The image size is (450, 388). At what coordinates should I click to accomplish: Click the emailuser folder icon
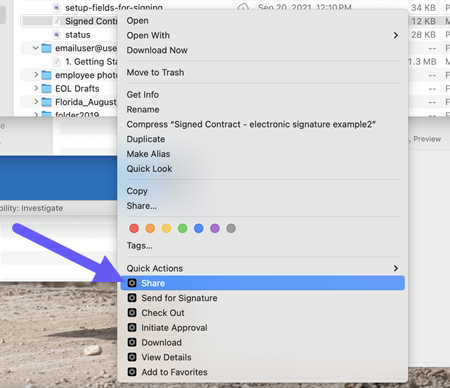tap(46, 48)
